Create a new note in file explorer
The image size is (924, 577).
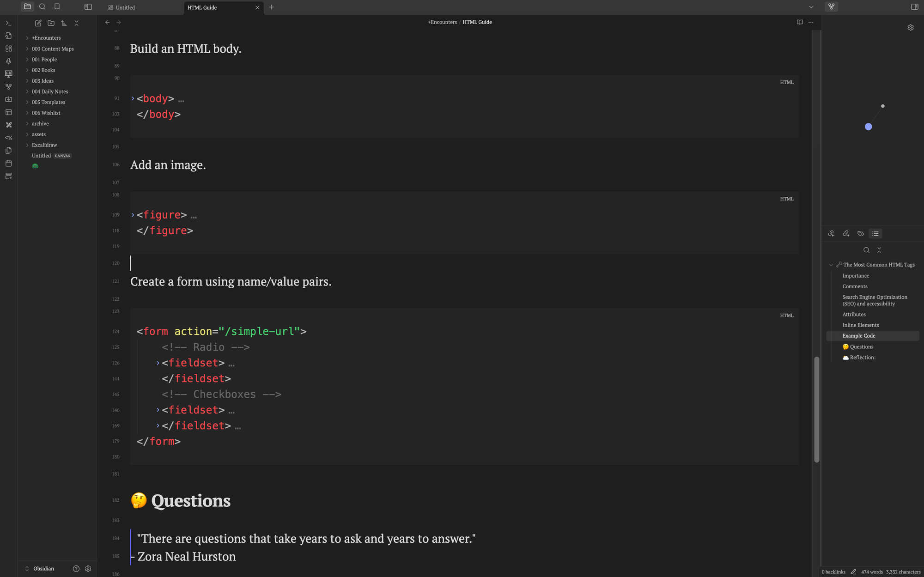click(38, 23)
